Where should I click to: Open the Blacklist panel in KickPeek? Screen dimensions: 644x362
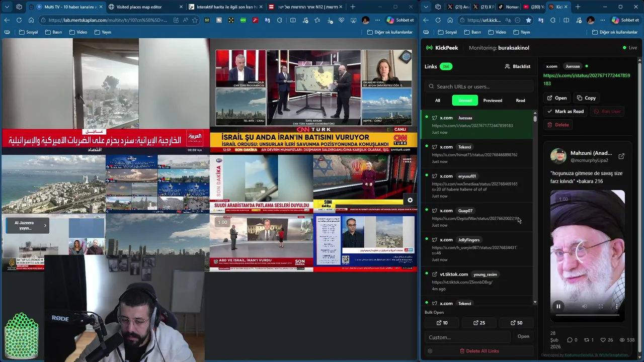[x=517, y=66]
